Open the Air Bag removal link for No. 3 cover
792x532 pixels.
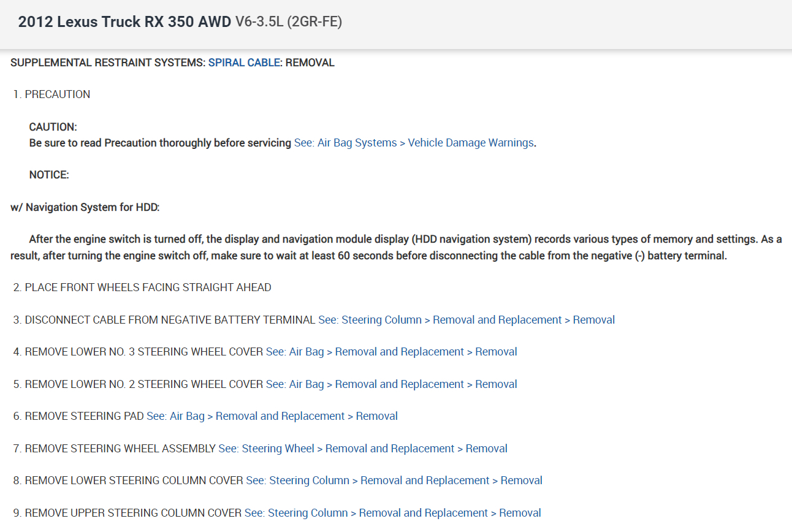pyautogui.click(x=391, y=352)
